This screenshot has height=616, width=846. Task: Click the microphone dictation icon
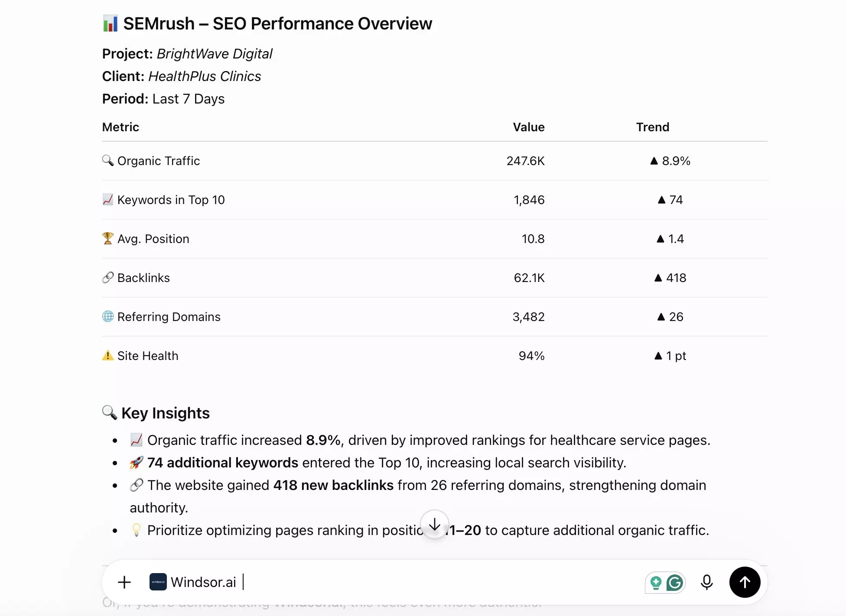click(706, 582)
